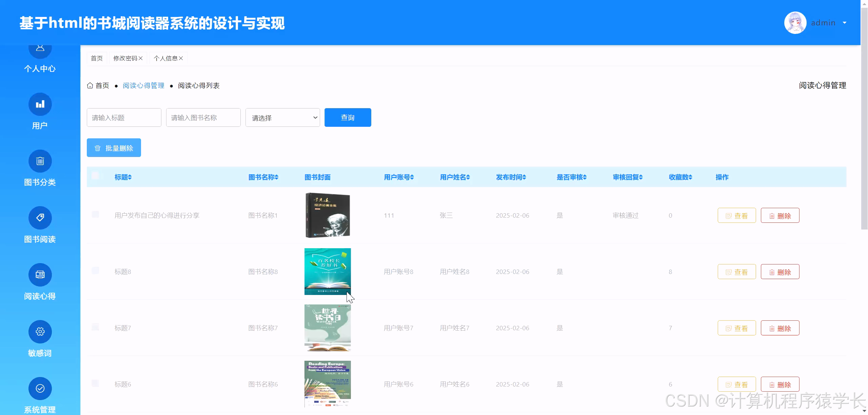Check the 标题7 row checkbox

(95, 327)
